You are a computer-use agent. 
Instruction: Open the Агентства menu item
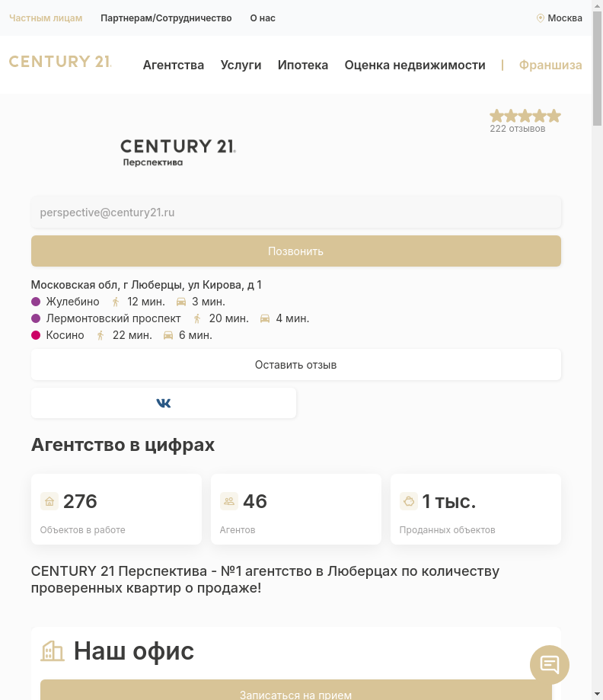point(174,66)
